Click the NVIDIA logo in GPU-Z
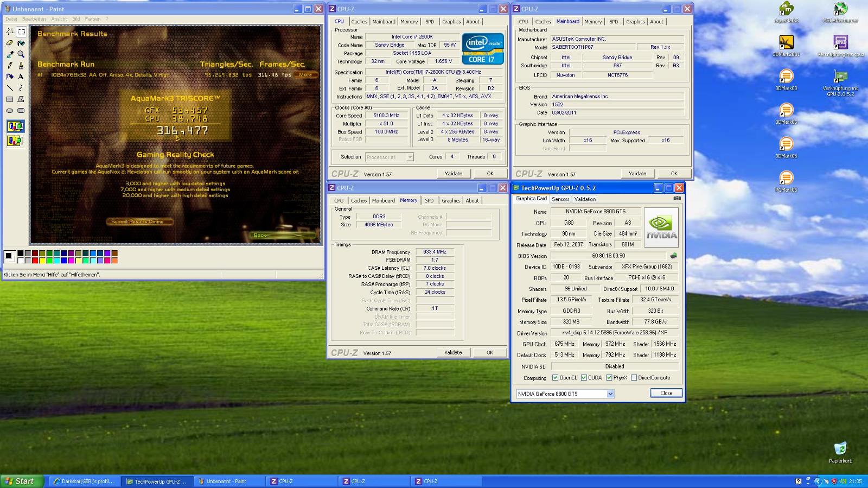This screenshot has width=868, height=488. 661,227
